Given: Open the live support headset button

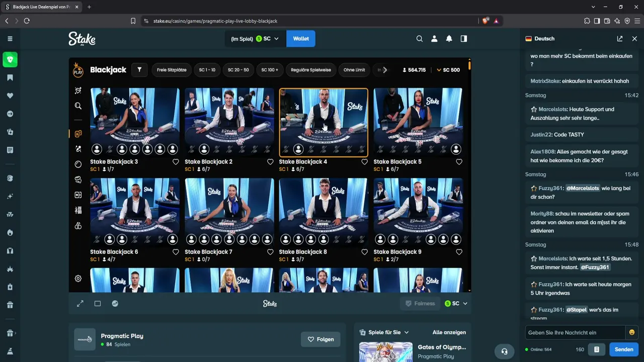Looking at the screenshot, I should (505, 351).
